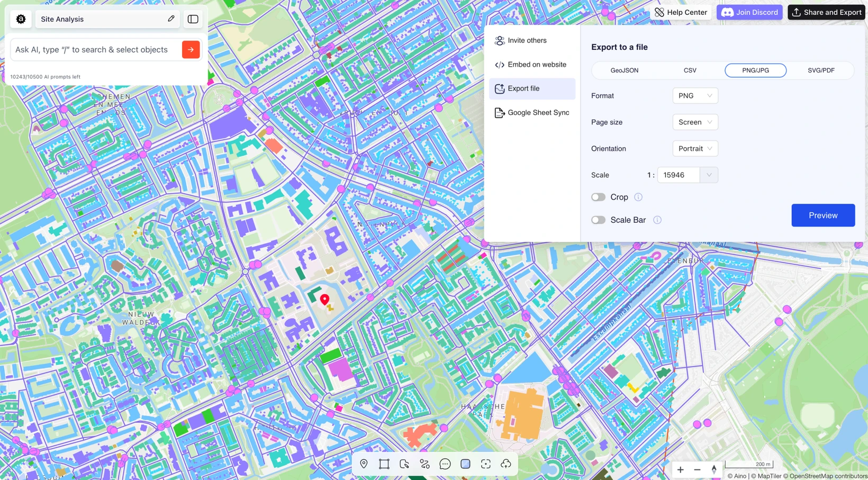Toggle the Crop switch
This screenshot has height=480, width=868.
point(599,197)
